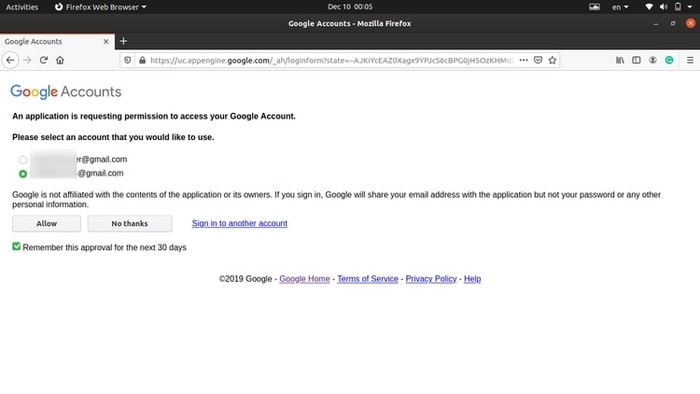Bookmark this page with the star

coord(552,60)
